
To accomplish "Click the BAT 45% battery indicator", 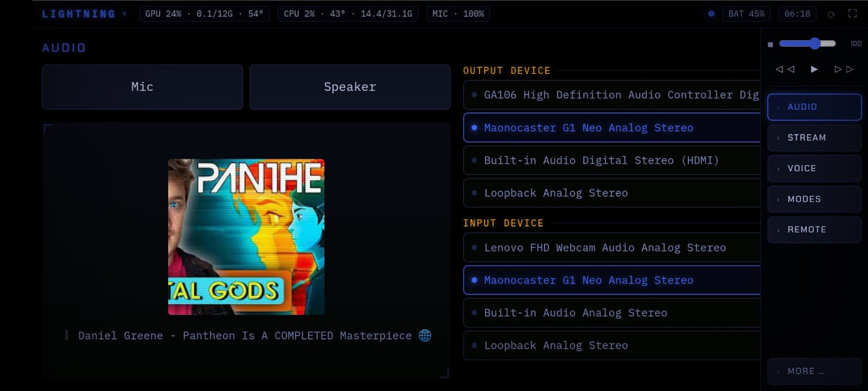I will pos(746,14).
